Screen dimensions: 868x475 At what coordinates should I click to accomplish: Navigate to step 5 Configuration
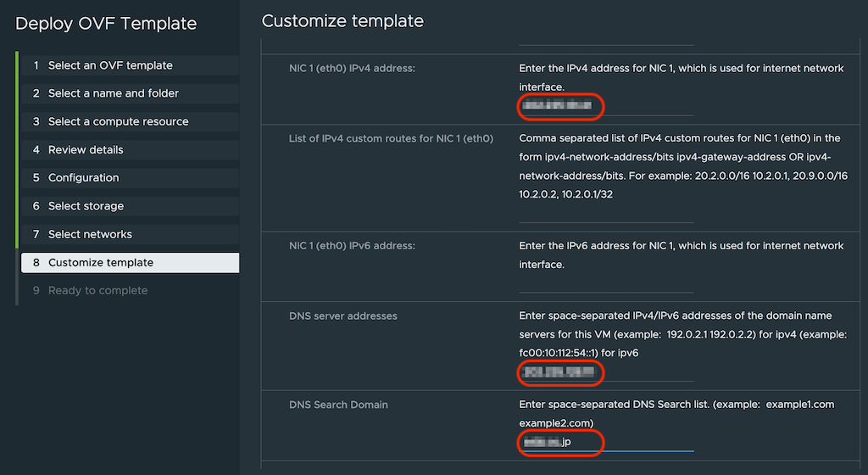tap(83, 177)
